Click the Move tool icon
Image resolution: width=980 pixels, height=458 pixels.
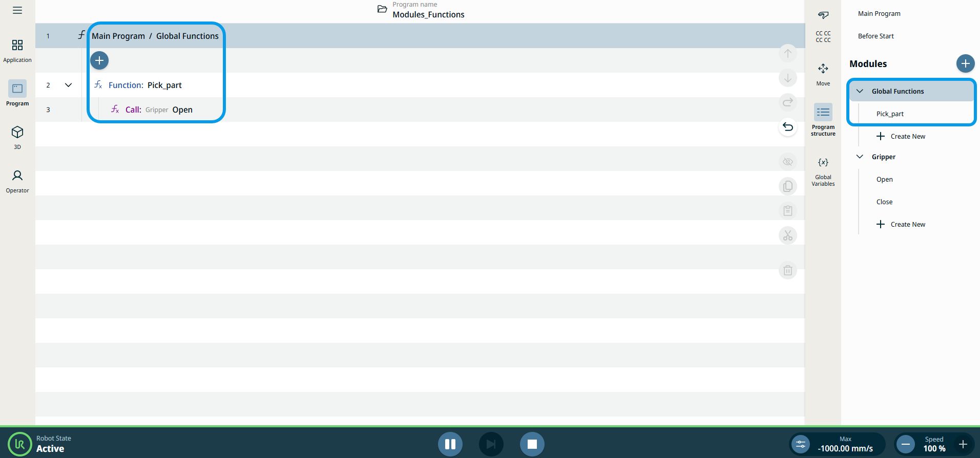(x=823, y=74)
